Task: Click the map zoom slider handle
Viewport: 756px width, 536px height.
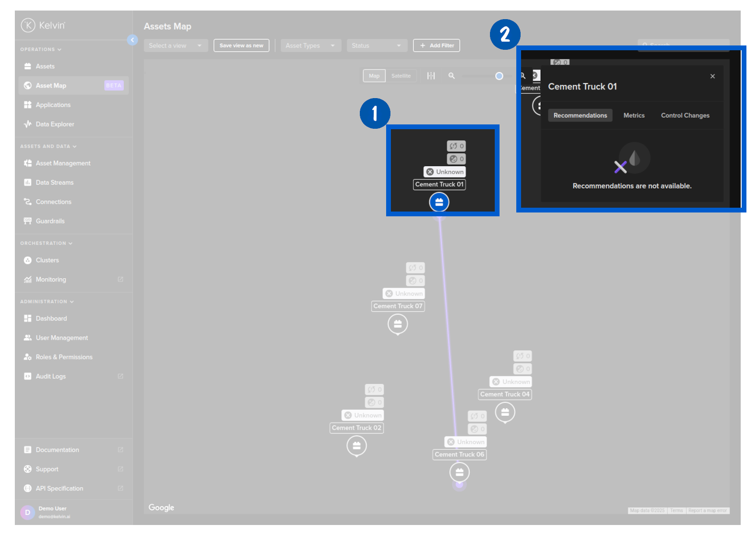Action: 499,76
